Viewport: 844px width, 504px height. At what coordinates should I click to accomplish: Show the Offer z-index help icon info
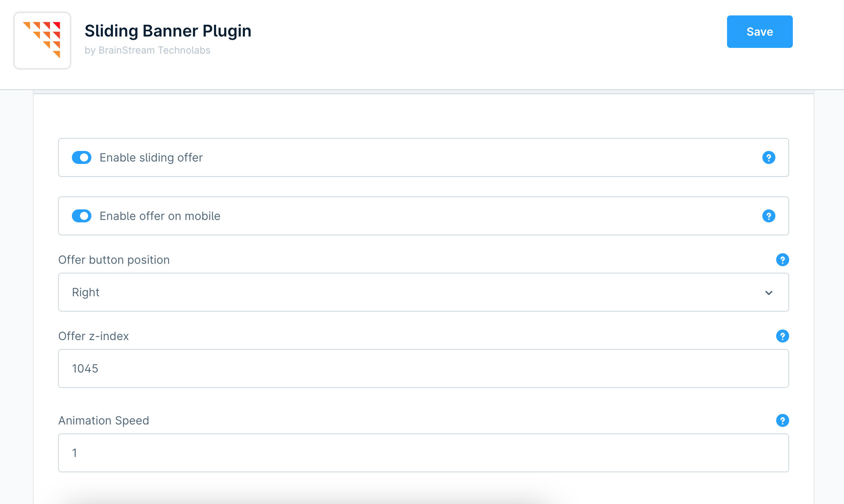pos(782,336)
